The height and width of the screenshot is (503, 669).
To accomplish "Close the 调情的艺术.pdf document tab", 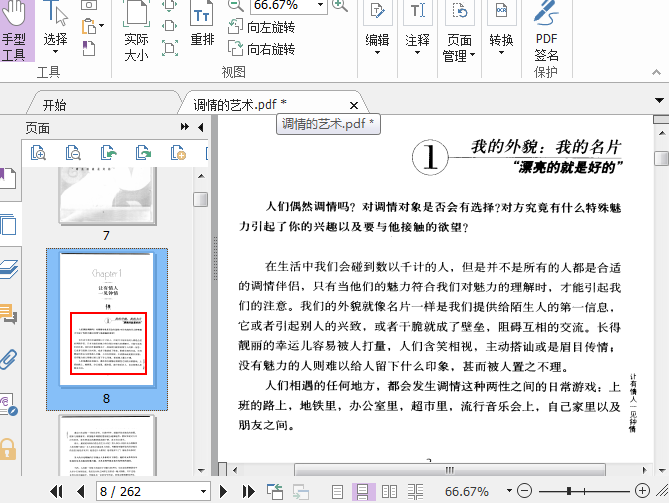I will pos(354,105).
